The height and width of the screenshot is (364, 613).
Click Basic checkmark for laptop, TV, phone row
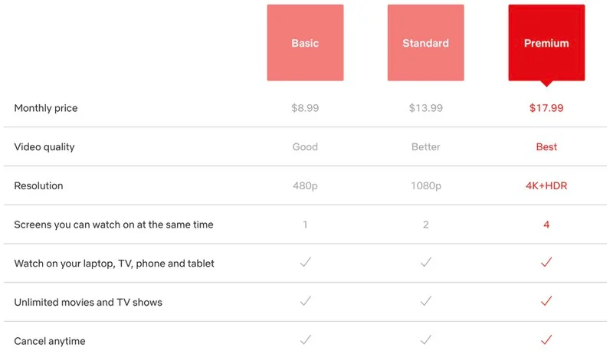point(305,262)
